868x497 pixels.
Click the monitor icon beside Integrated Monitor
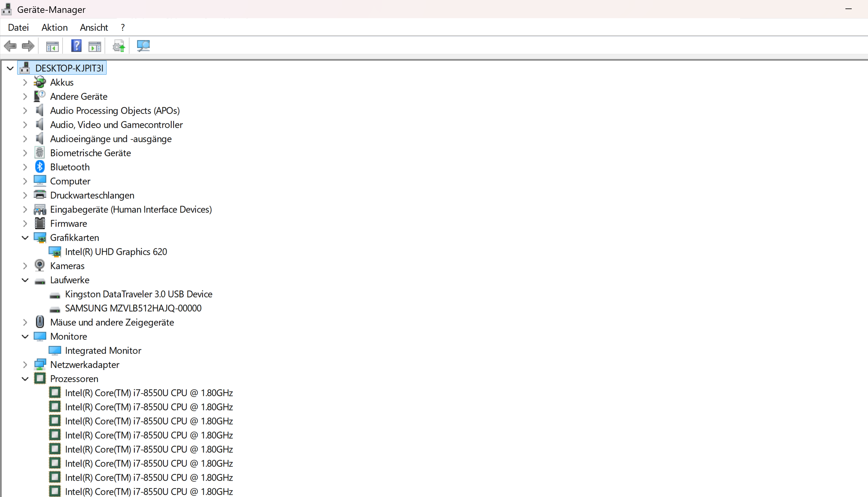[55, 350]
